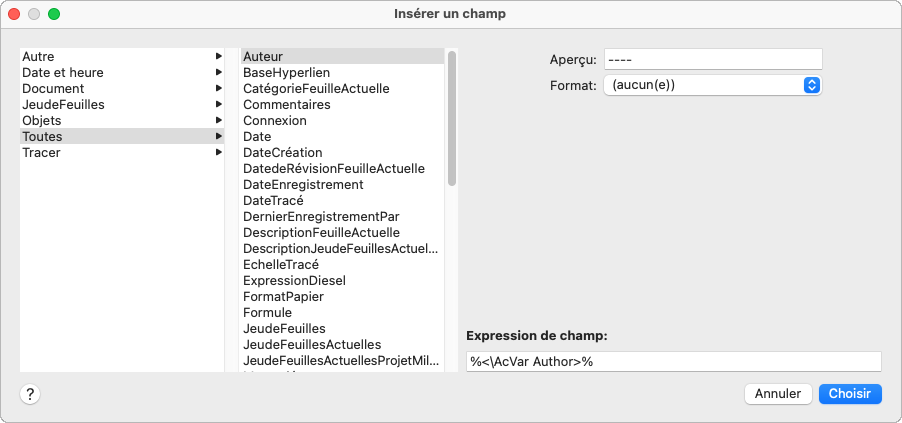Pick the FormatPapier field name
This screenshot has height=423, width=902.
(283, 297)
